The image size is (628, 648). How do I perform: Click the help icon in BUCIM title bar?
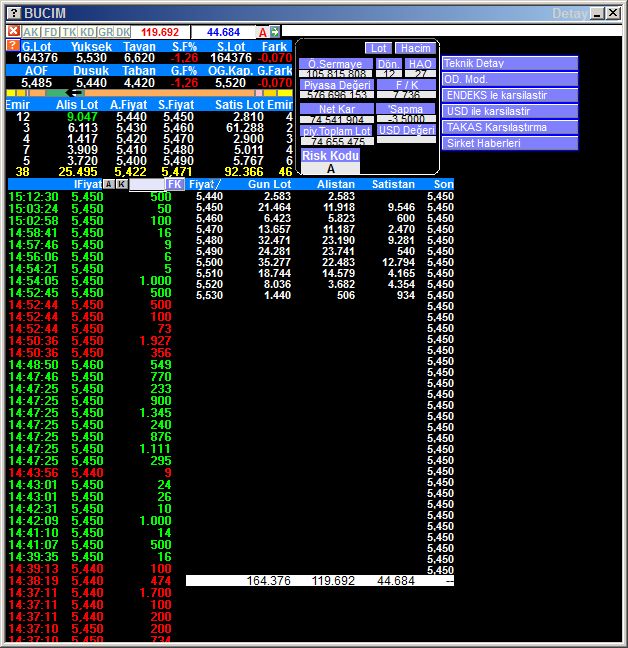tap(14, 13)
